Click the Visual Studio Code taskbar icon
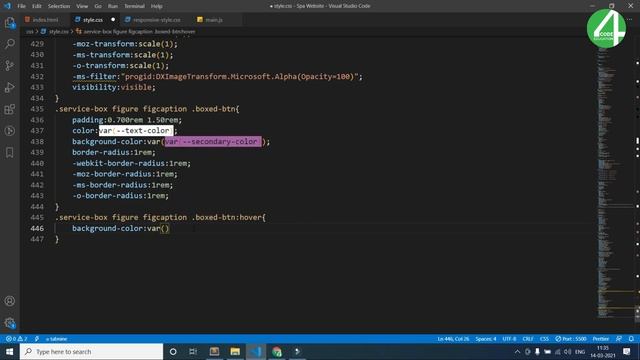The height and width of the screenshot is (360, 640). (x=256, y=351)
